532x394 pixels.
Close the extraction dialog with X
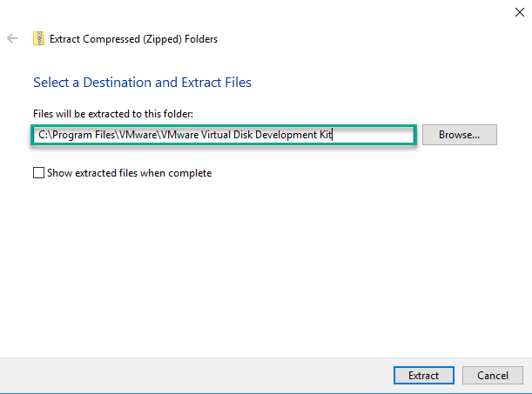pos(520,12)
